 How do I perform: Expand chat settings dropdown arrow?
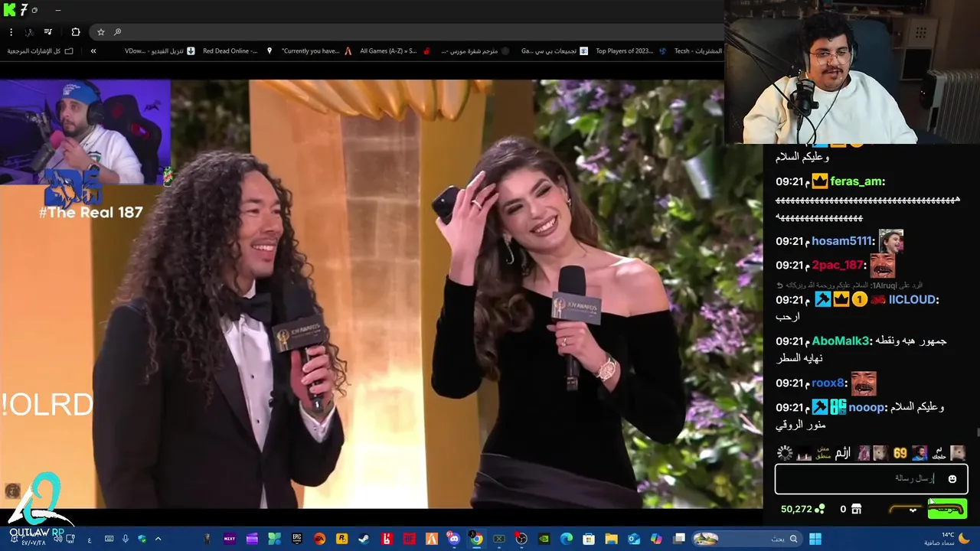(x=913, y=510)
